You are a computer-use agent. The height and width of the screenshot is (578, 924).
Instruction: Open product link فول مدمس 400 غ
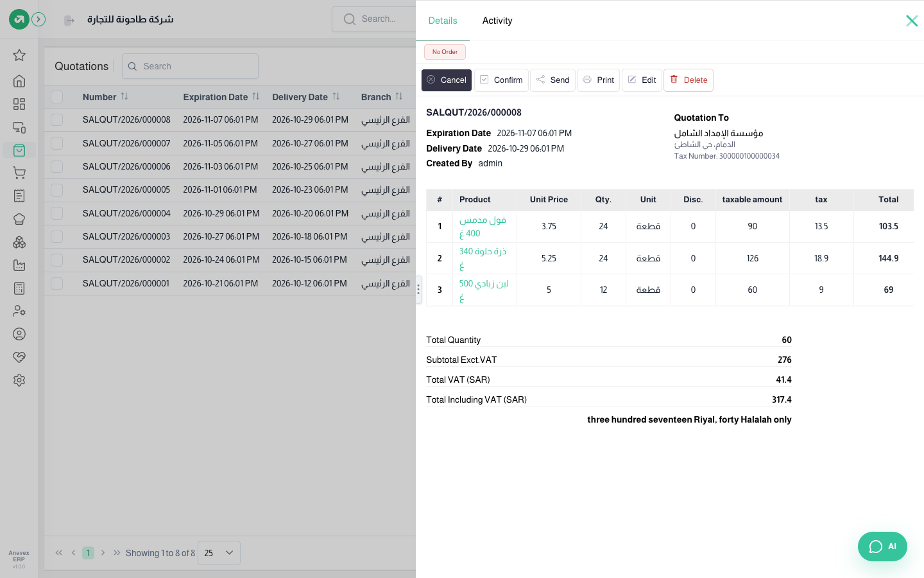coord(483,227)
